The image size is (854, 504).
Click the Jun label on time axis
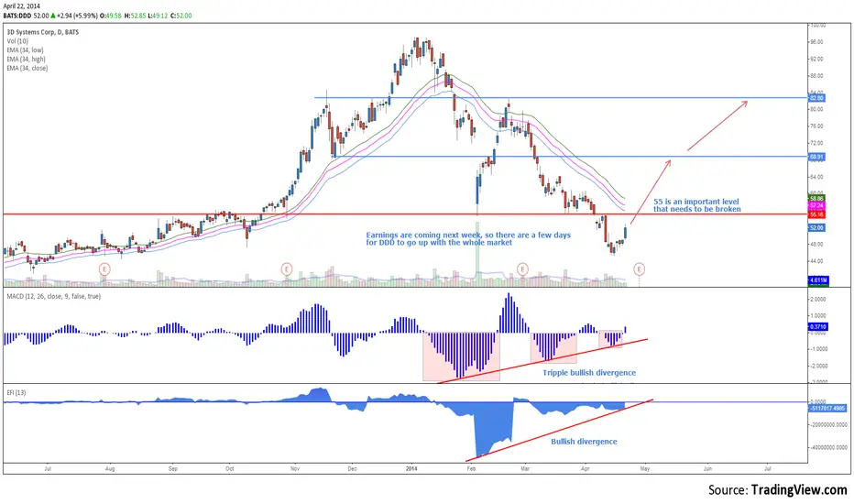tap(707, 468)
